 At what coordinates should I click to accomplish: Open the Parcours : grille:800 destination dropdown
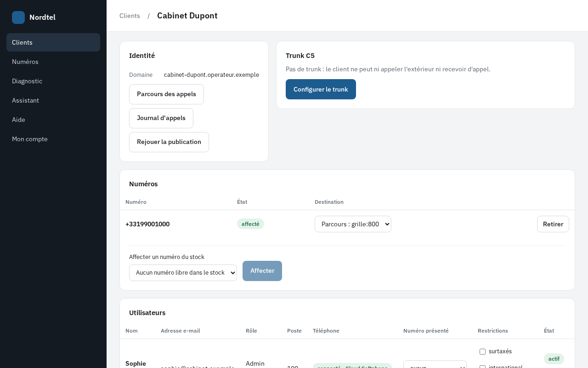coord(353,224)
